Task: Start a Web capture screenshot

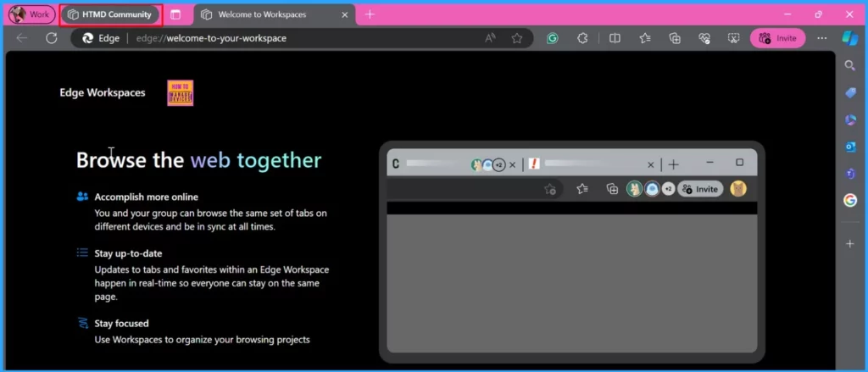Action: coord(733,38)
